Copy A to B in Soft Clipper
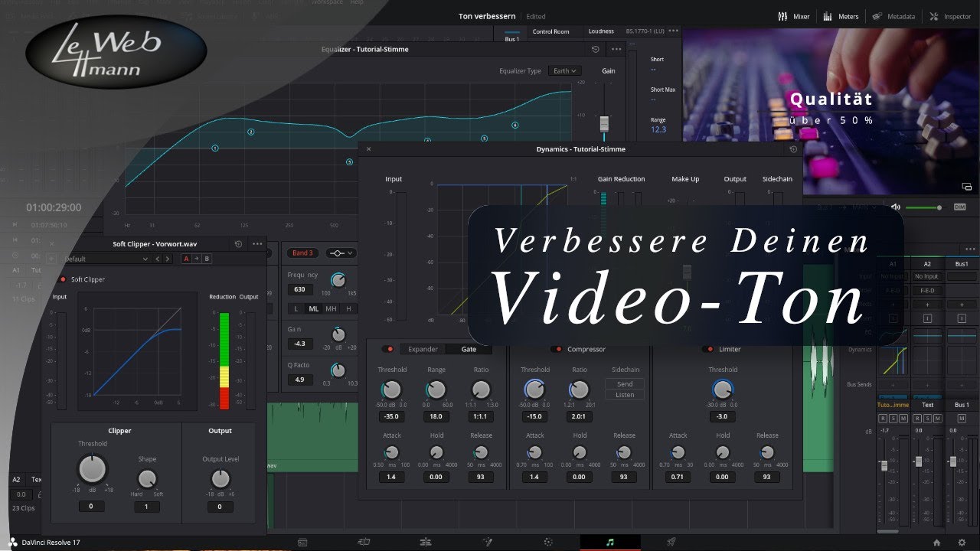The width and height of the screenshot is (980, 551). pyautogui.click(x=196, y=259)
